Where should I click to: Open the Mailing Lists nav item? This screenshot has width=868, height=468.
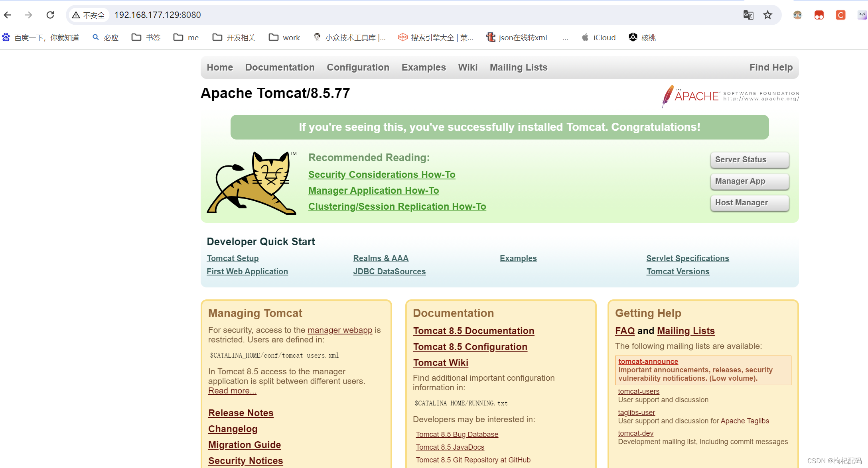click(519, 67)
